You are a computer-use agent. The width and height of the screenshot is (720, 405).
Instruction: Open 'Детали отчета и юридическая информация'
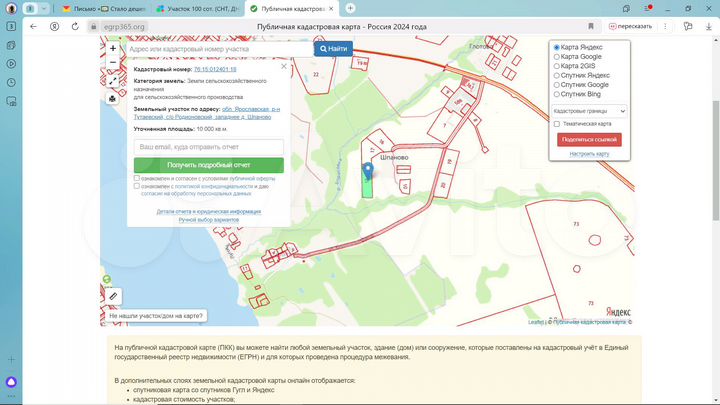[x=208, y=212]
